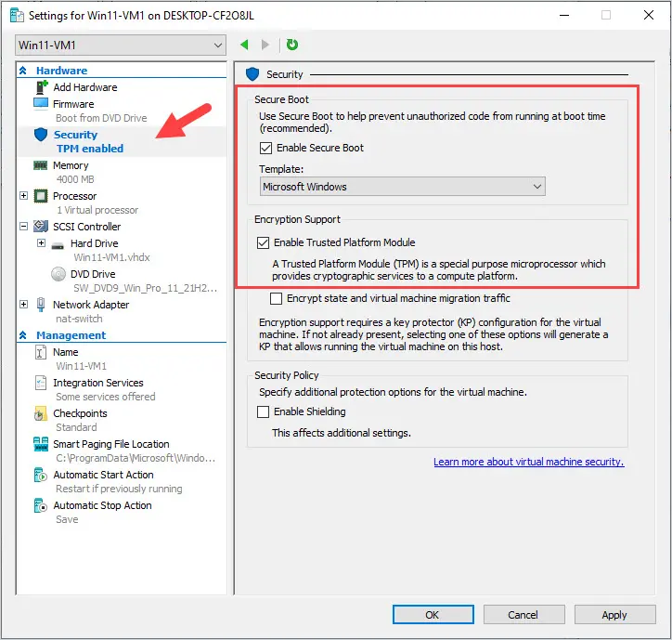Click the TPM enabled status text

click(x=90, y=149)
